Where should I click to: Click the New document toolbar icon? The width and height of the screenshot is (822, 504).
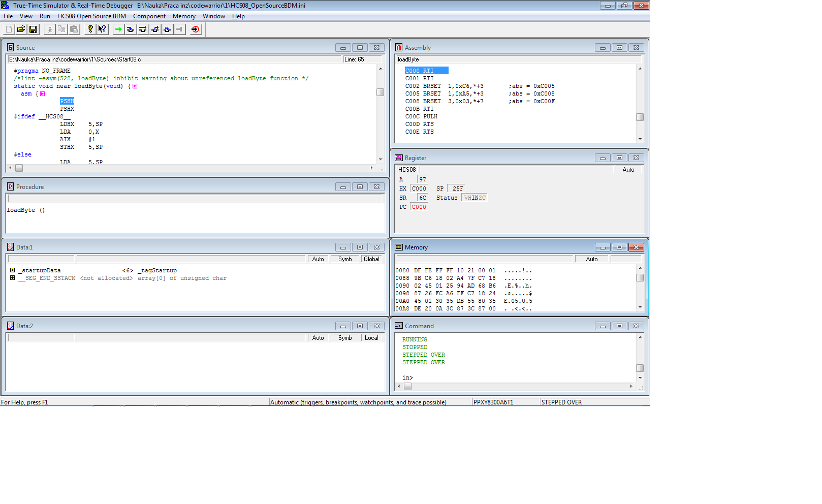pyautogui.click(x=9, y=29)
